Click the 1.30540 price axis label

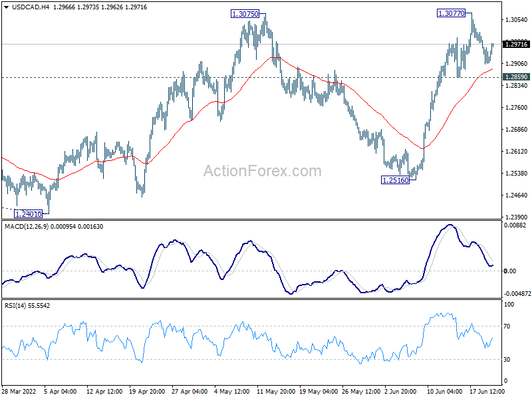click(x=517, y=20)
